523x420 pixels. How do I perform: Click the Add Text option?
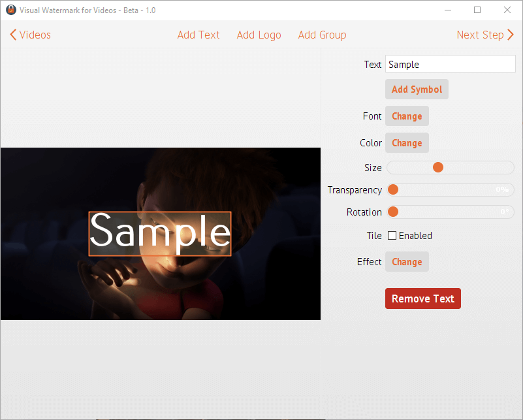tap(198, 35)
